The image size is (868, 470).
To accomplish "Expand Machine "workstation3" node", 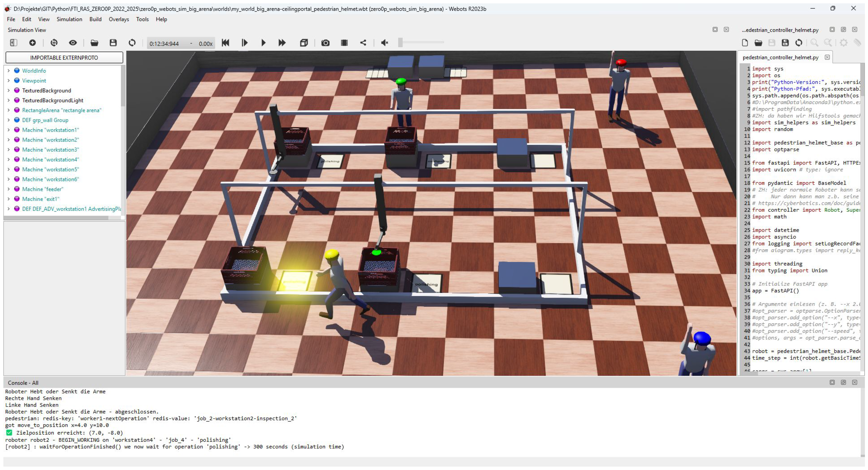I will (x=8, y=150).
